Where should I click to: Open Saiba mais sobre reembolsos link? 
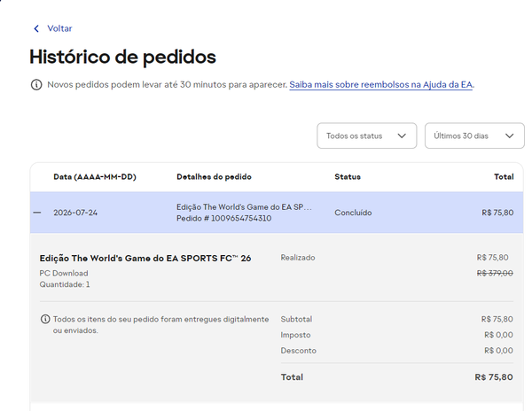[381, 85]
